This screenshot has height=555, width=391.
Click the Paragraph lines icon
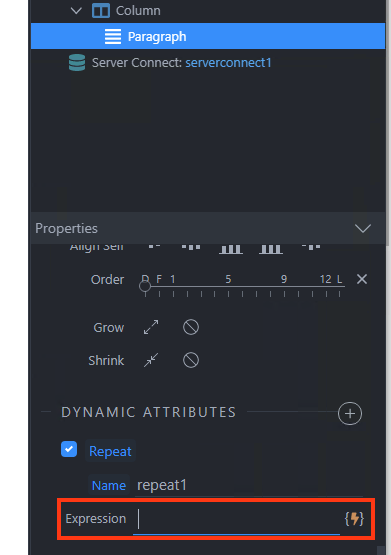coord(113,36)
